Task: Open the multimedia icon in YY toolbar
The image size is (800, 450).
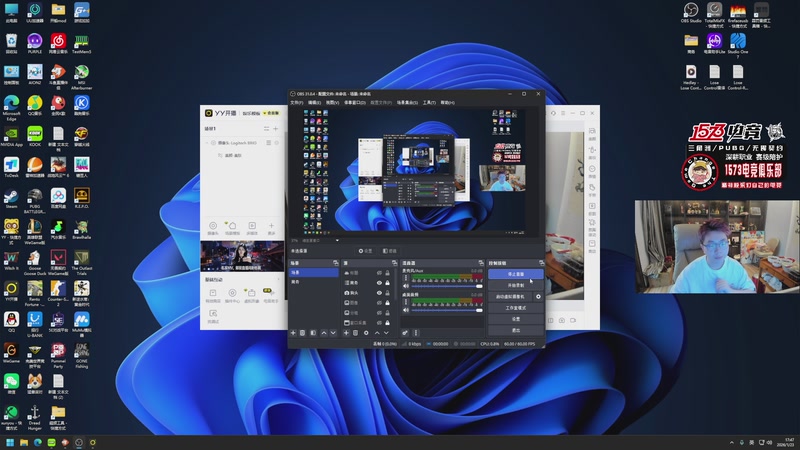Action: 252,228
